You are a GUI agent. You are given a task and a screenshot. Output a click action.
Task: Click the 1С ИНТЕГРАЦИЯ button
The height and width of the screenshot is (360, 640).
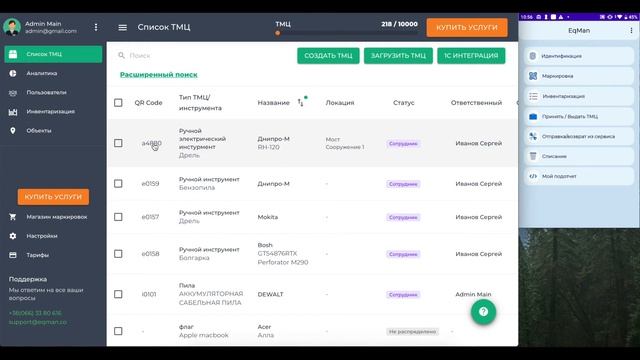[471, 56]
